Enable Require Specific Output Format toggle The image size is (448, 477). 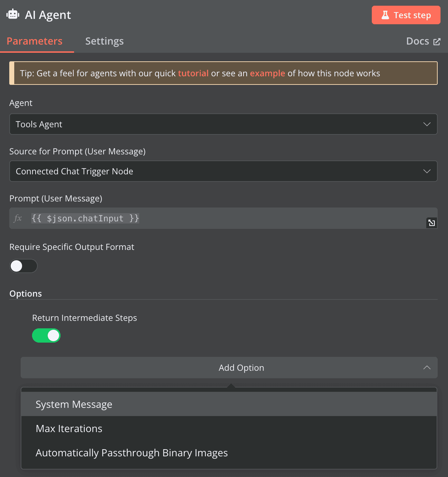pos(24,266)
